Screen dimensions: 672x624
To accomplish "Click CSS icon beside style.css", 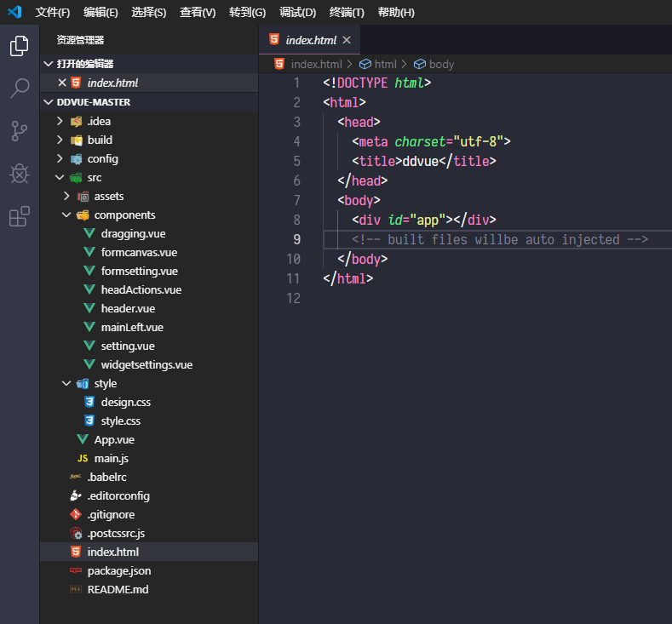I will click(x=89, y=421).
